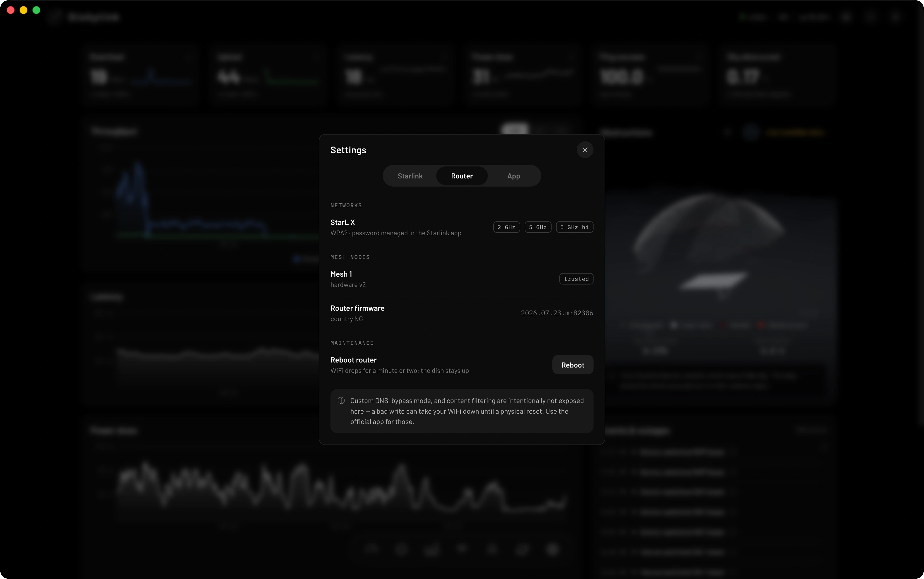This screenshot has height=579, width=924.
Task: Close the Settings dialog with the X
Action: pyautogui.click(x=585, y=150)
